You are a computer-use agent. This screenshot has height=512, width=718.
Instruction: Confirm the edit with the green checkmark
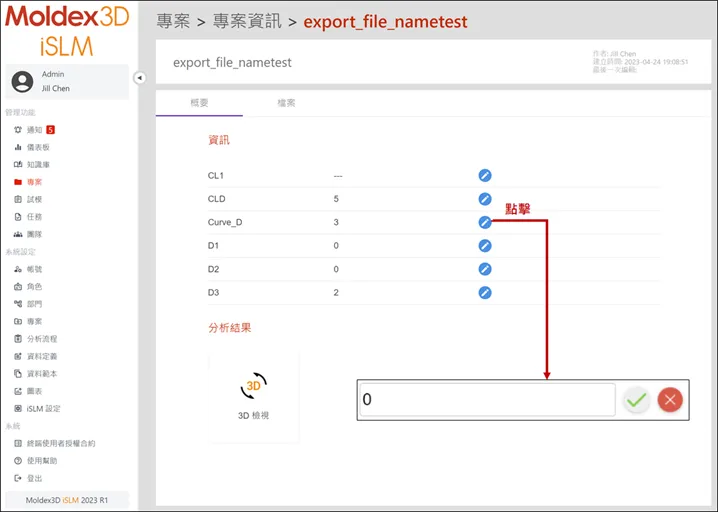(x=636, y=400)
